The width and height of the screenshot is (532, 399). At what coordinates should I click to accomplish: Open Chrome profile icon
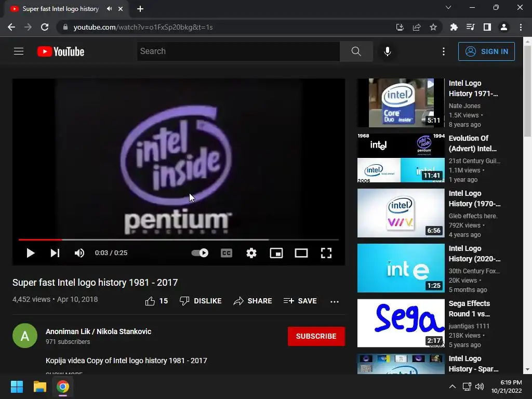pos(504,27)
